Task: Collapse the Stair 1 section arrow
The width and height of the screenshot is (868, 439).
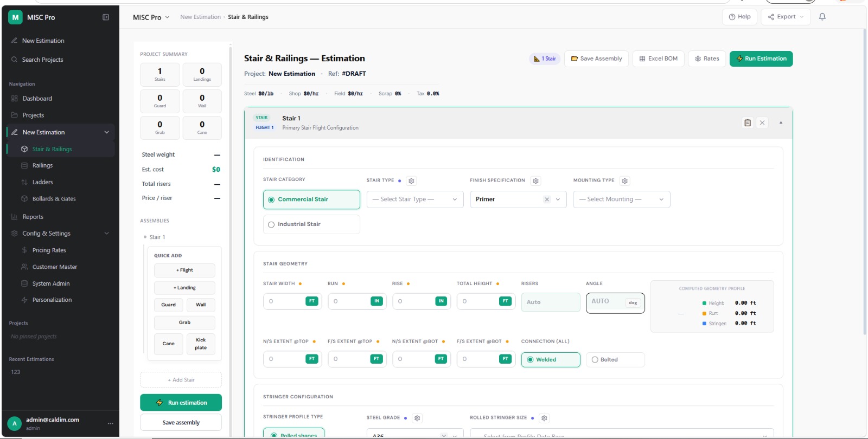Action: [x=781, y=122]
